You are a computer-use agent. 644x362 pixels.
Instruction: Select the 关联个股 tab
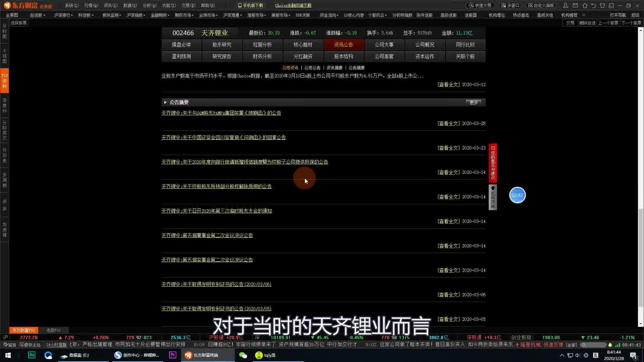point(466,56)
